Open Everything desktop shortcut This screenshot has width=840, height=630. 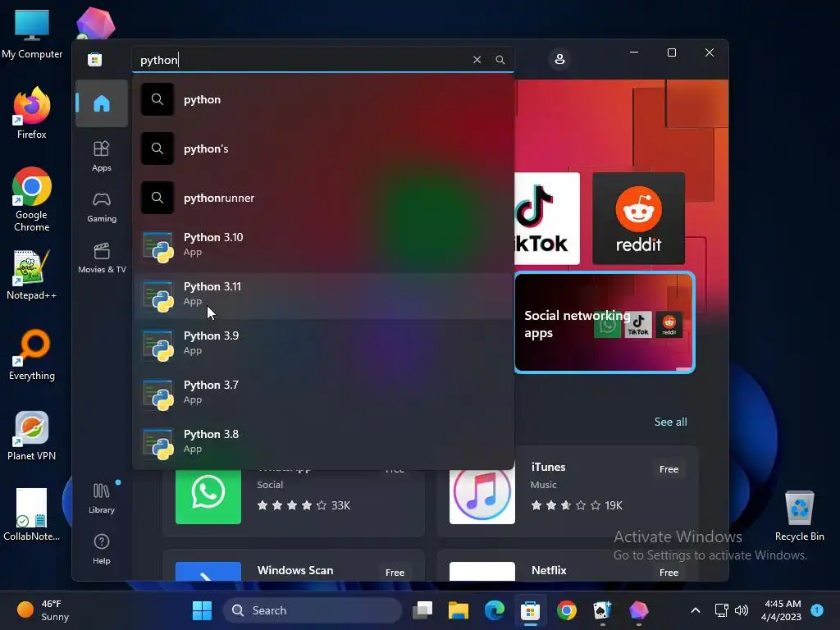tap(32, 354)
